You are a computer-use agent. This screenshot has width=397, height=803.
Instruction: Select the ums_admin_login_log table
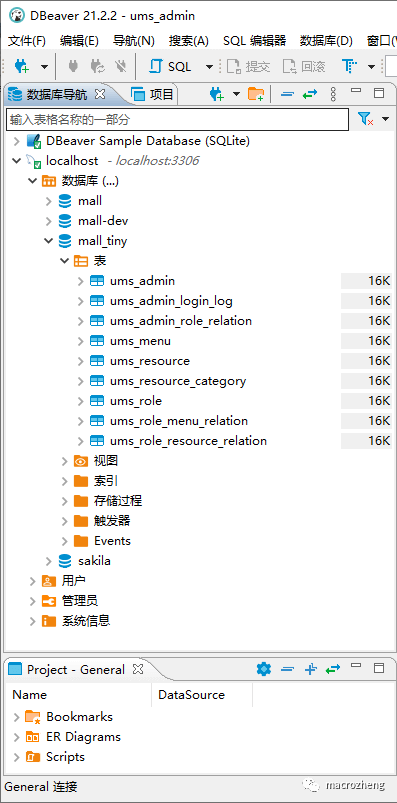(x=172, y=301)
